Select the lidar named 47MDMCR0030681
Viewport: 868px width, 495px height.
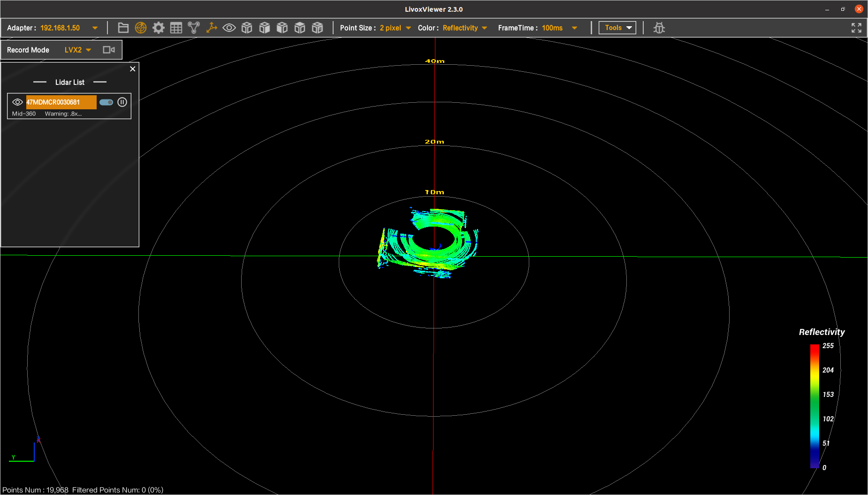(61, 102)
